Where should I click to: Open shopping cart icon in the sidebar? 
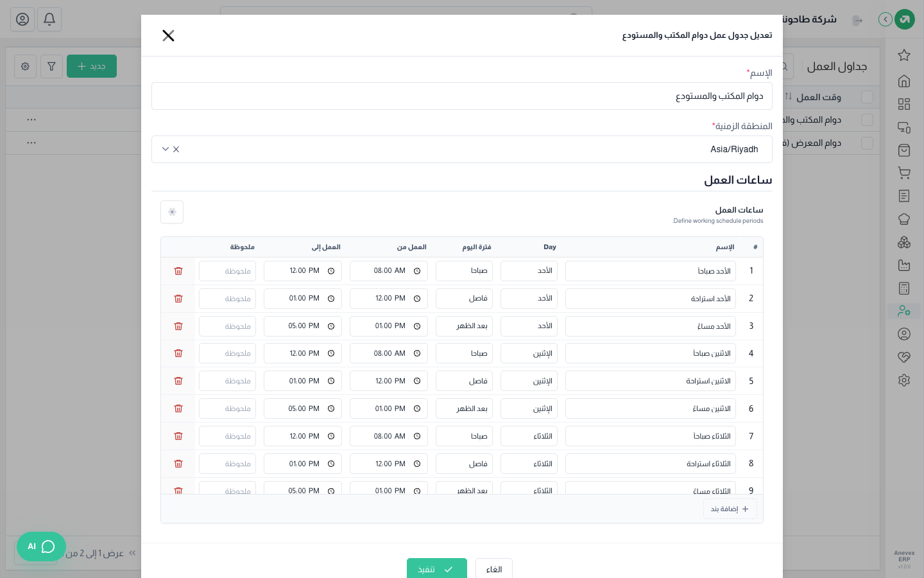(x=904, y=173)
